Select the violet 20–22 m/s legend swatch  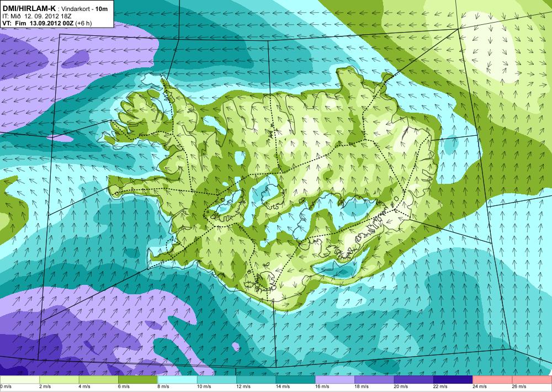coord(414,380)
